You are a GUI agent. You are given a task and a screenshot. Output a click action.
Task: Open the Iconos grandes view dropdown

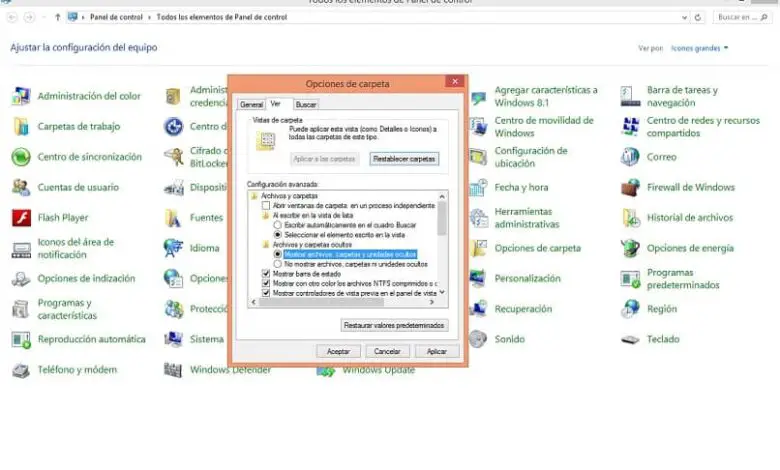pos(699,48)
